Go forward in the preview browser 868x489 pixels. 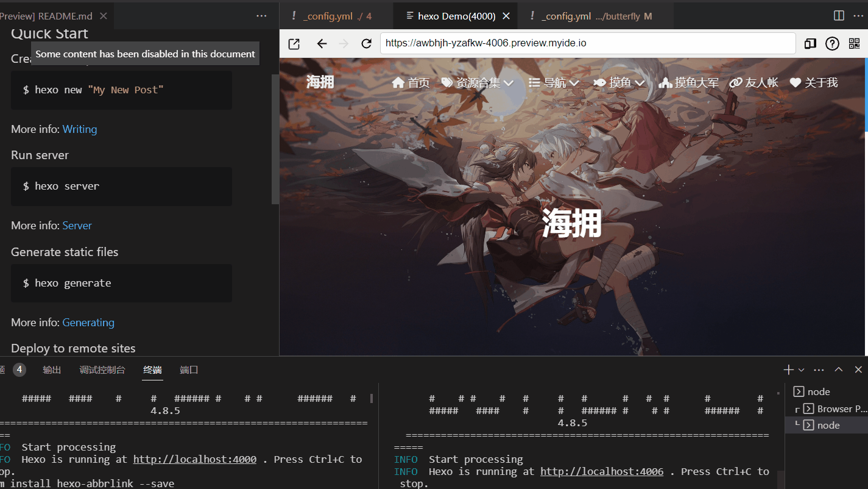coord(344,44)
